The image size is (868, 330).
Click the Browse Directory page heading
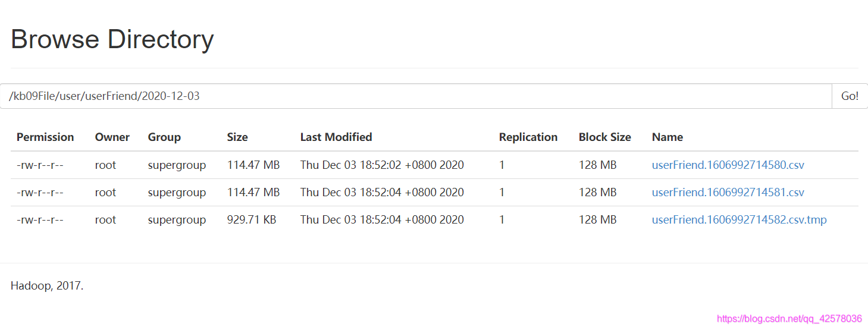112,39
